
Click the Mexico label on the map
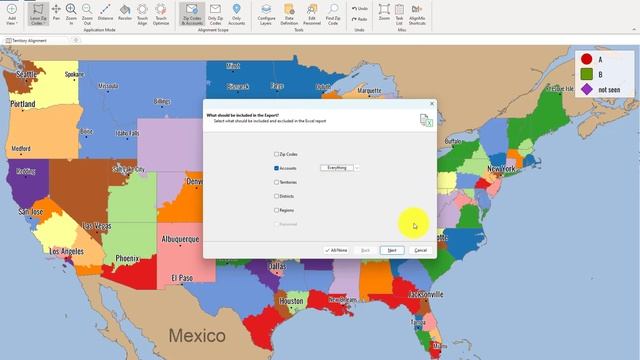pos(197,336)
